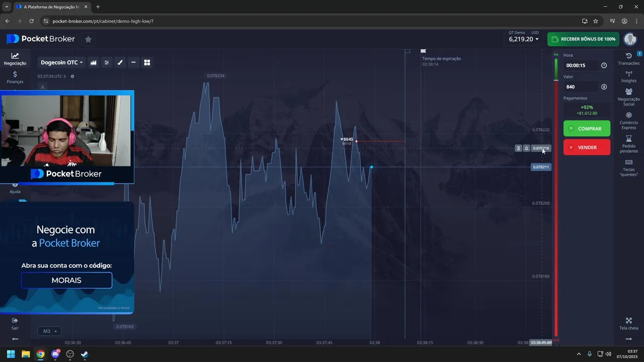This screenshot has height=362, width=644.
Task: Click the Ajuda help item
Action: tap(15, 189)
